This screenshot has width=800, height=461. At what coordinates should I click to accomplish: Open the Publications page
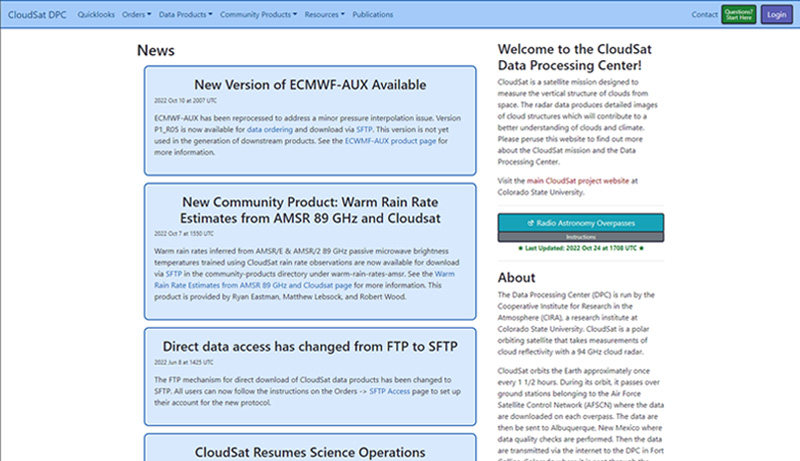(372, 15)
